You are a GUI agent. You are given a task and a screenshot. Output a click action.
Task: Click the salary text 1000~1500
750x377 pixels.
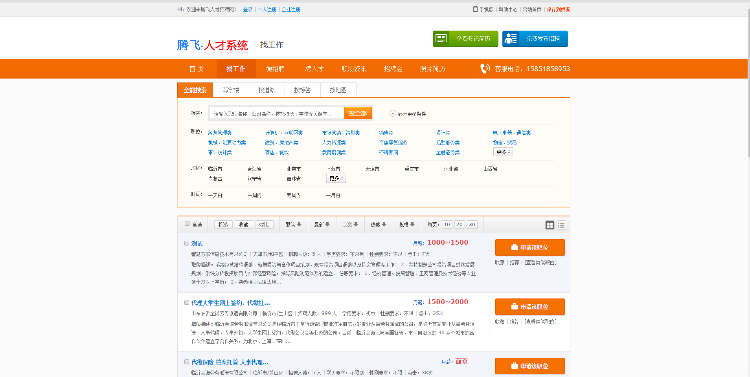click(448, 243)
